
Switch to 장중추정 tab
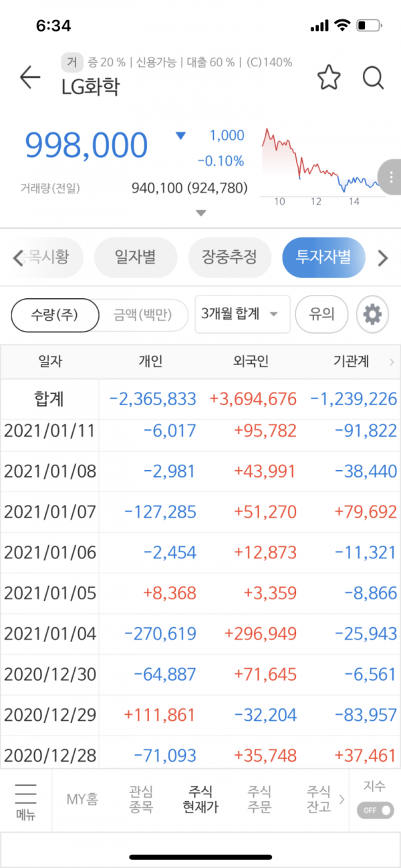tap(229, 257)
